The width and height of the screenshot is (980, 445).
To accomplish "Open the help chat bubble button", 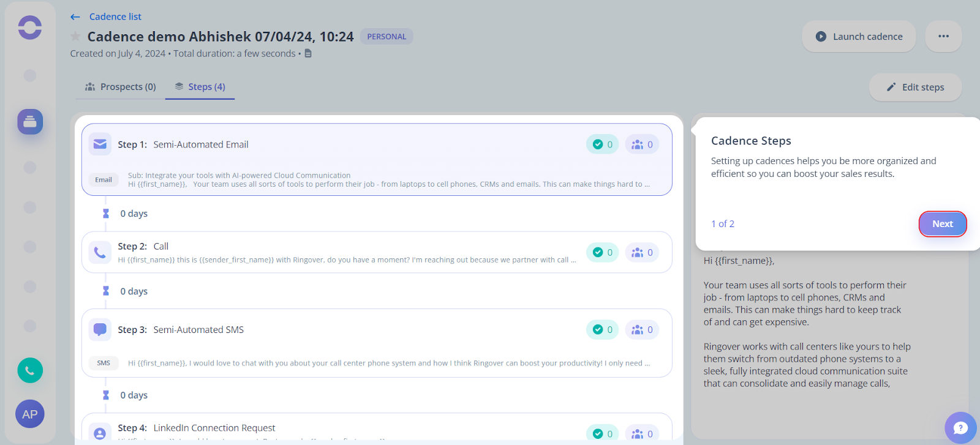I will coord(960,428).
